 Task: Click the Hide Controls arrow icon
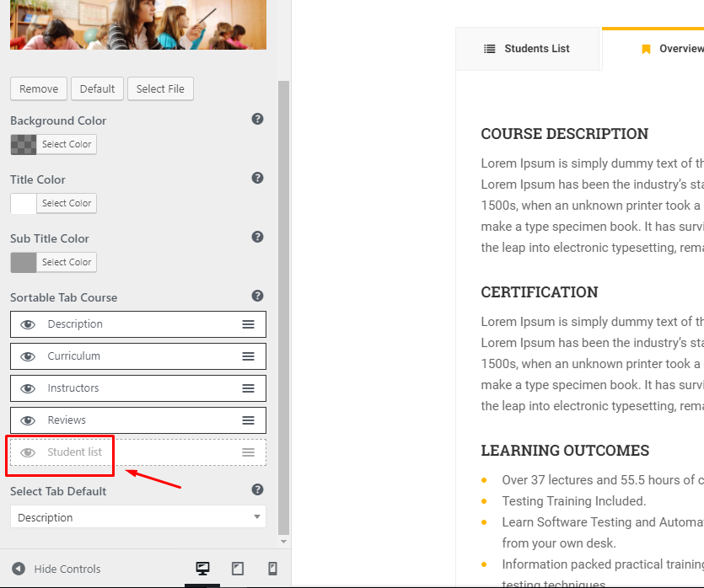click(19, 569)
